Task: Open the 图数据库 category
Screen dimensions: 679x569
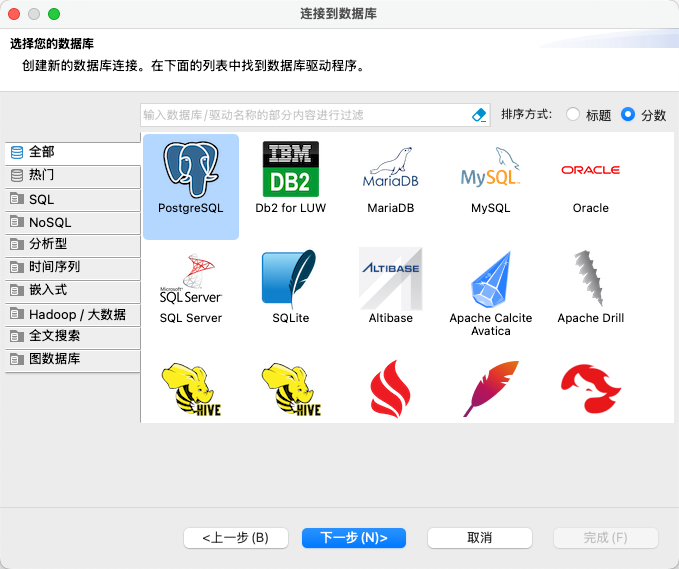Action: coord(73,359)
